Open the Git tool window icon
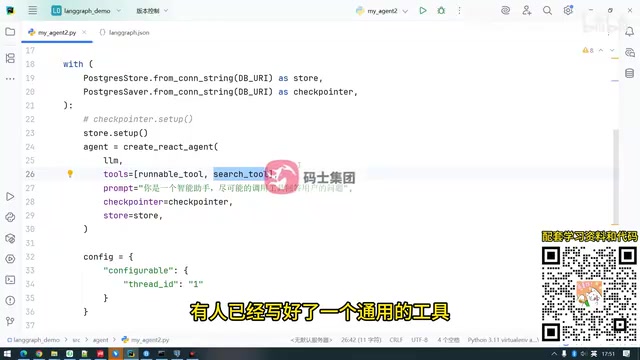 click(10, 321)
